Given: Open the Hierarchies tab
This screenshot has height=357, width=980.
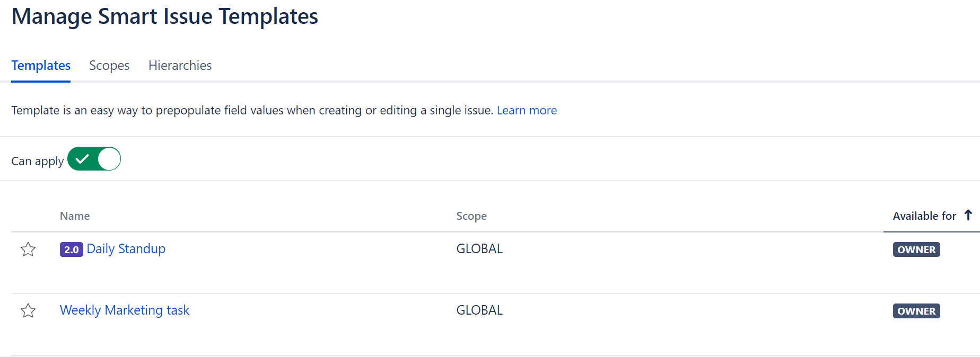Looking at the screenshot, I should (180, 66).
